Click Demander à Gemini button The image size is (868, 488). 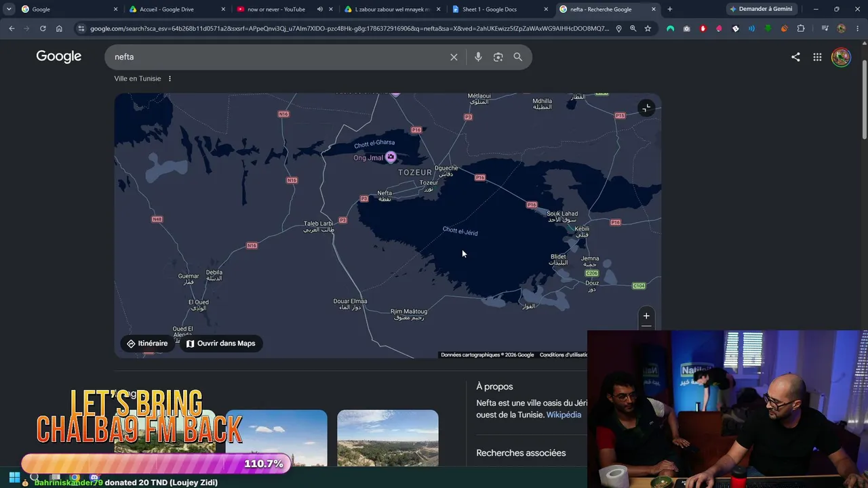[x=761, y=9]
